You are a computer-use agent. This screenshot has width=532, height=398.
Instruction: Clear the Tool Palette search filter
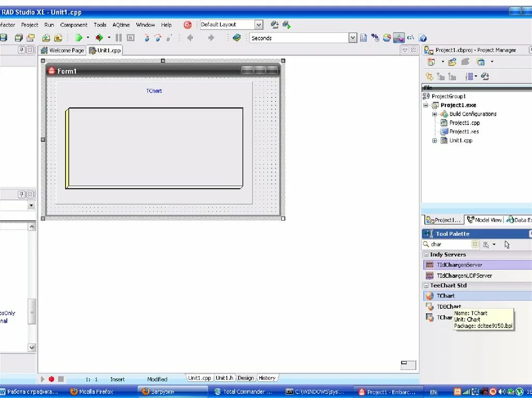[x=475, y=244]
